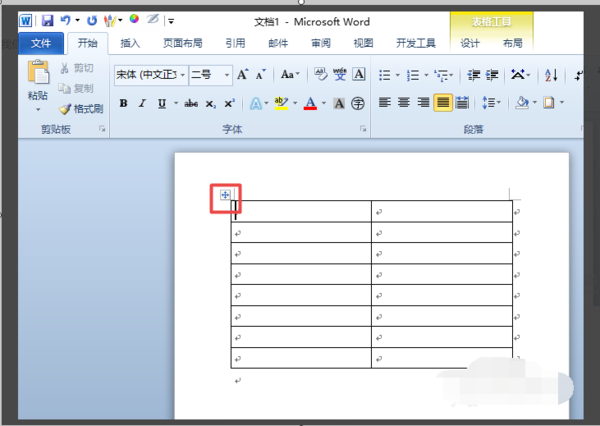Click the Redo/Repeat icon
This screenshot has width=600, height=426.
point(92,20)
